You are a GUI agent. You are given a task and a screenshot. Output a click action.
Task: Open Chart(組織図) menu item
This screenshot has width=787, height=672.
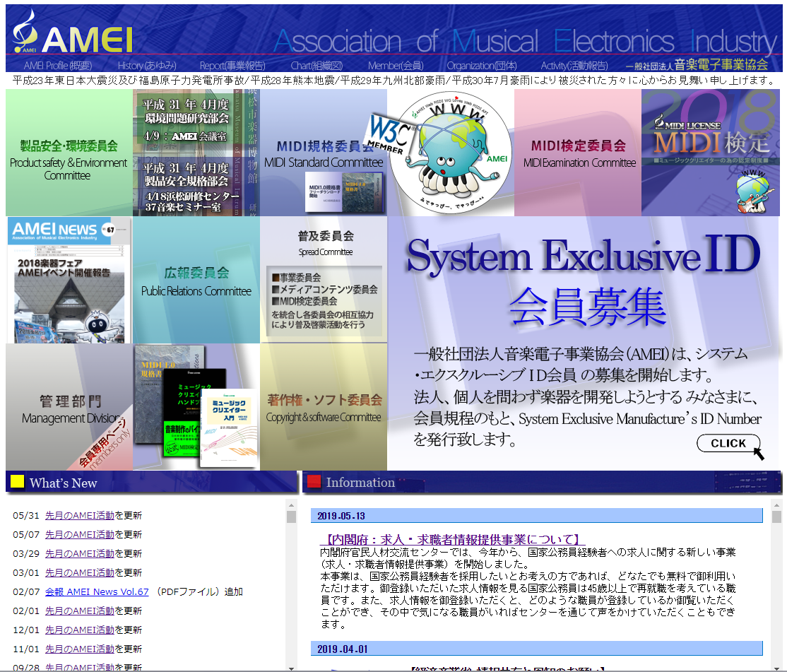coord(316,66)
